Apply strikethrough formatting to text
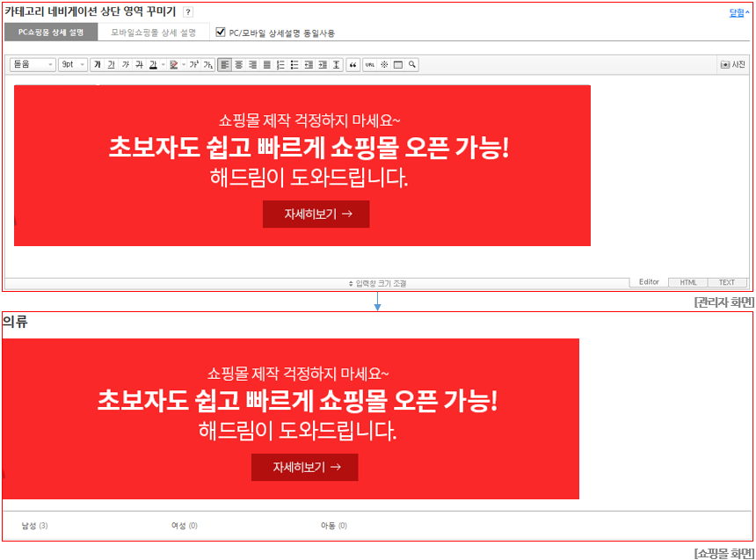This screenshot has height=560, width=756. coord(140,65)
